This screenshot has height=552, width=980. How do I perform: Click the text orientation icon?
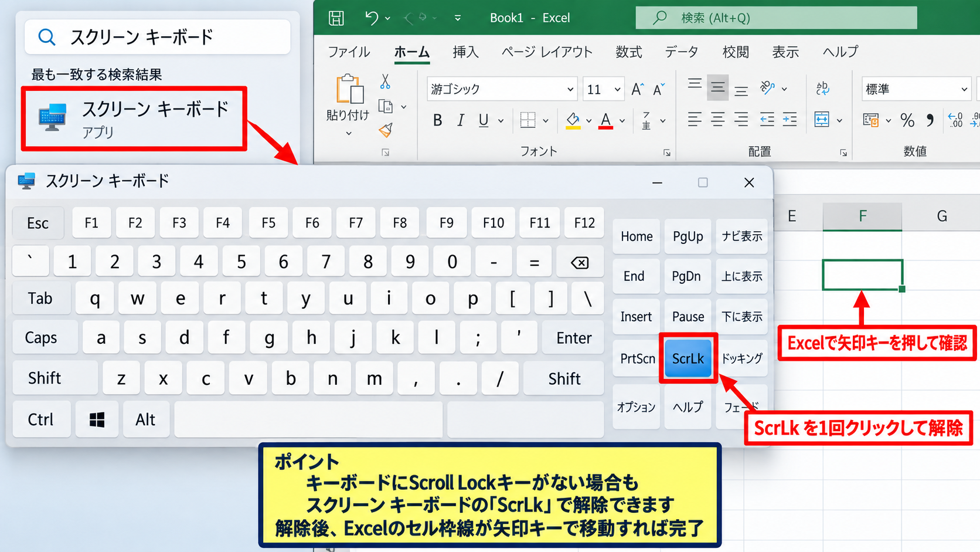pyautogui.click(x=767, y=88)
